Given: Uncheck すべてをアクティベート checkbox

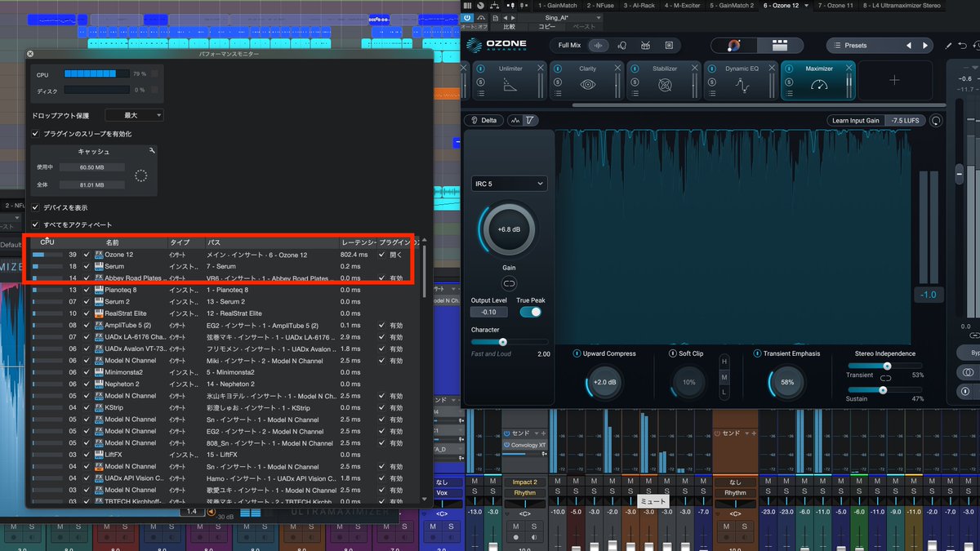Looking at the screenshot, I should coord(35,224).
